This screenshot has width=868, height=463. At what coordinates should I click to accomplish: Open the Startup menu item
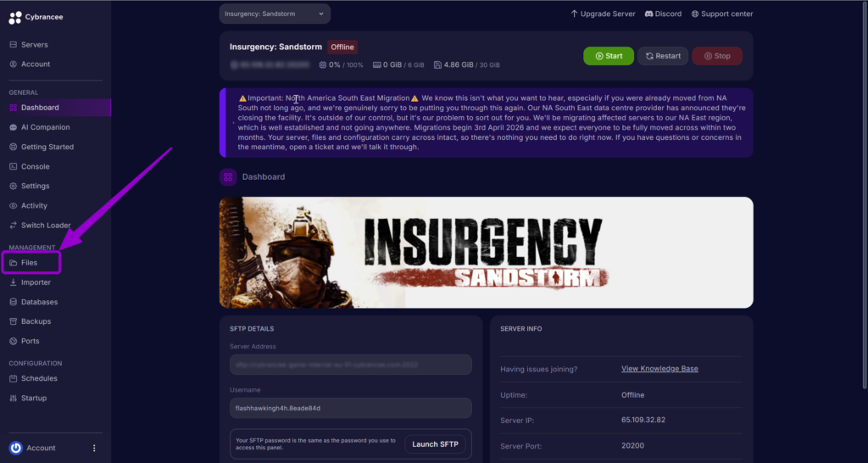point(55,399)
